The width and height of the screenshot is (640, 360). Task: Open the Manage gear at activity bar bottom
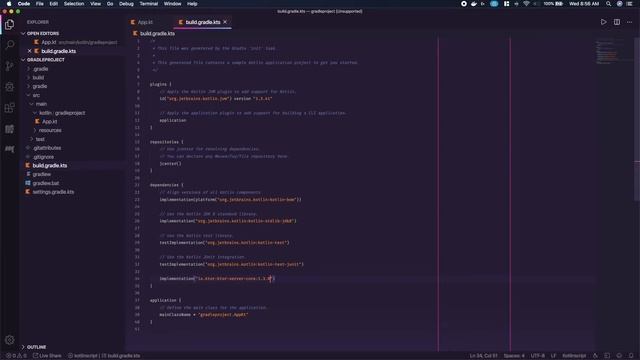pos(9,340)
